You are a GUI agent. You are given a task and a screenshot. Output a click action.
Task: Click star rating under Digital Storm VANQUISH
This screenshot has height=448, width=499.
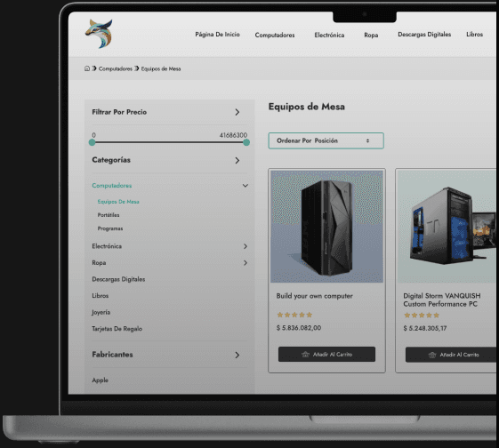[x=422, y=316]
